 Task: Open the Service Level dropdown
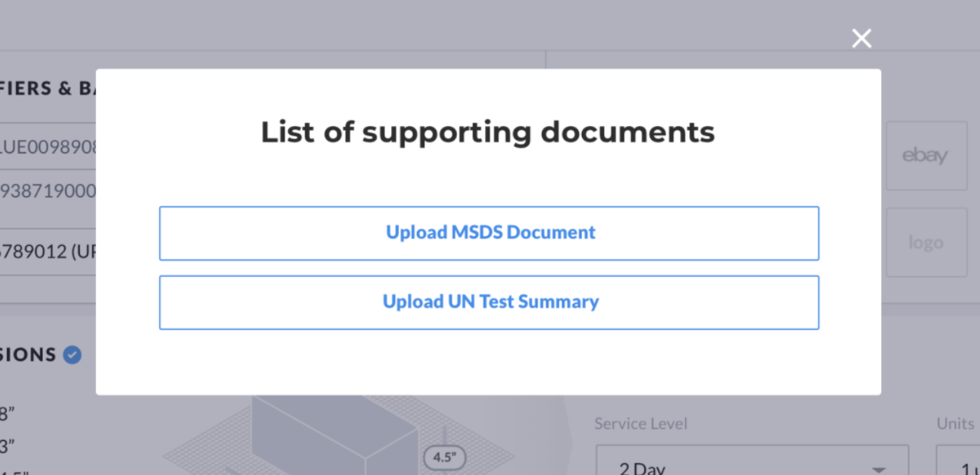tap(752, 460)
